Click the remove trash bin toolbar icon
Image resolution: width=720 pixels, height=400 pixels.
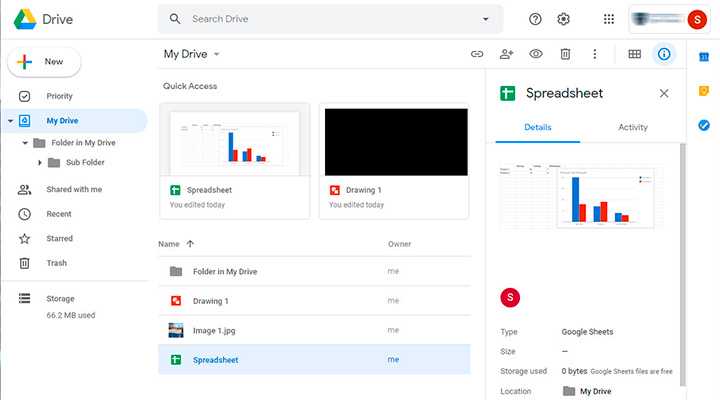point(565,54)
